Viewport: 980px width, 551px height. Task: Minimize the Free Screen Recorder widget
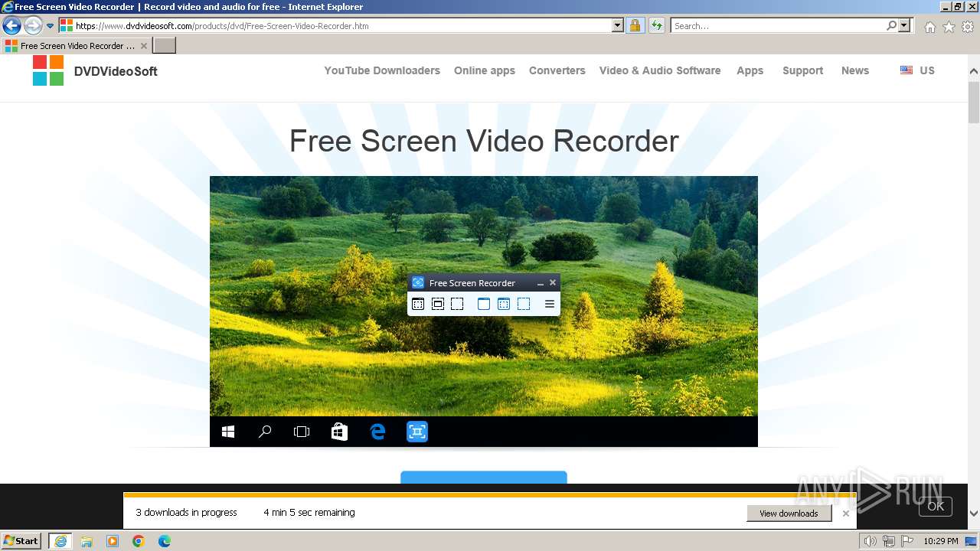[x=541, y=283]
